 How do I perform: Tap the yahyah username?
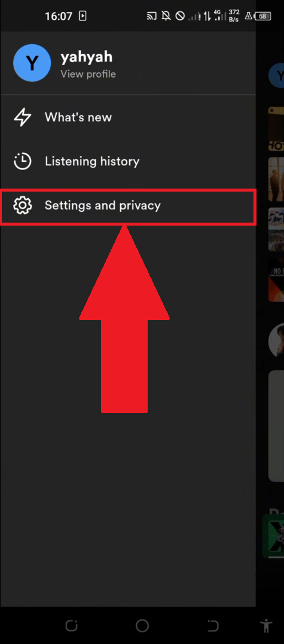pos(87,57)
